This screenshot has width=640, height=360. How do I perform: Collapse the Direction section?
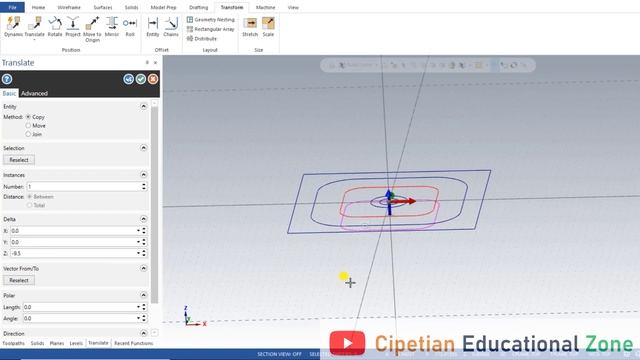click(x=143, y=333)
